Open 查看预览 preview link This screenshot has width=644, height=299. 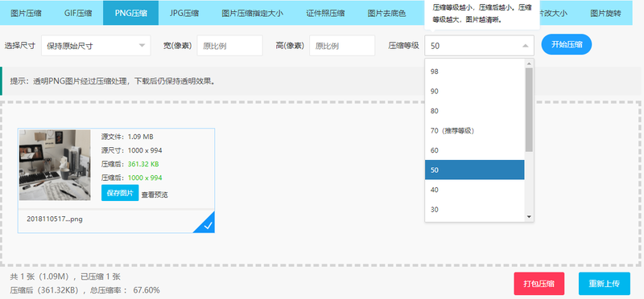pyautogui.click(x=155, y=195)
